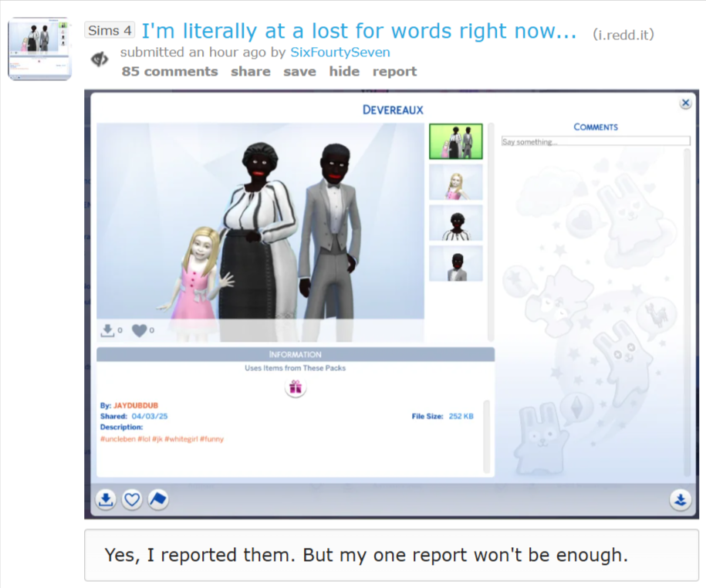The width and height of the screenshot is (706, 588).
Task: Click the #whitegirl hashtag
Action: [x=181, y=439]
